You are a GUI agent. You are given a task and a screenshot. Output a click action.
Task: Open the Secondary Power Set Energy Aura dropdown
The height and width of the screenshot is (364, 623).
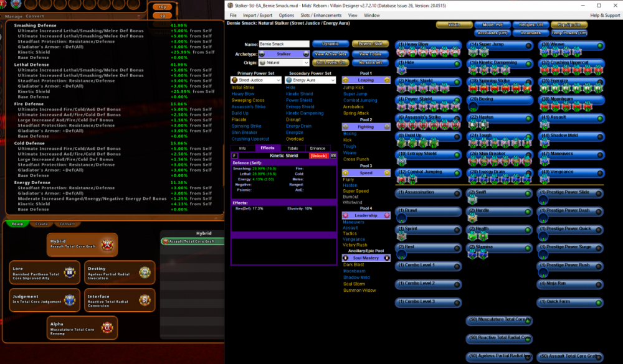[311, 80]
